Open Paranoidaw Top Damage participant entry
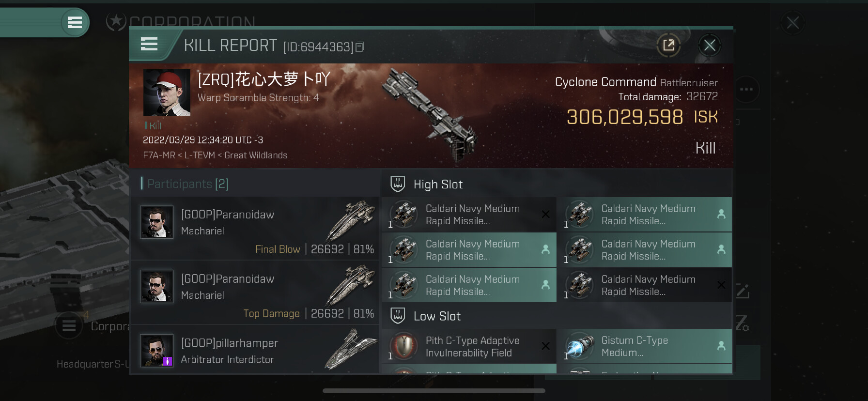Viewport: 868px width, 401px height. [255, 293]
